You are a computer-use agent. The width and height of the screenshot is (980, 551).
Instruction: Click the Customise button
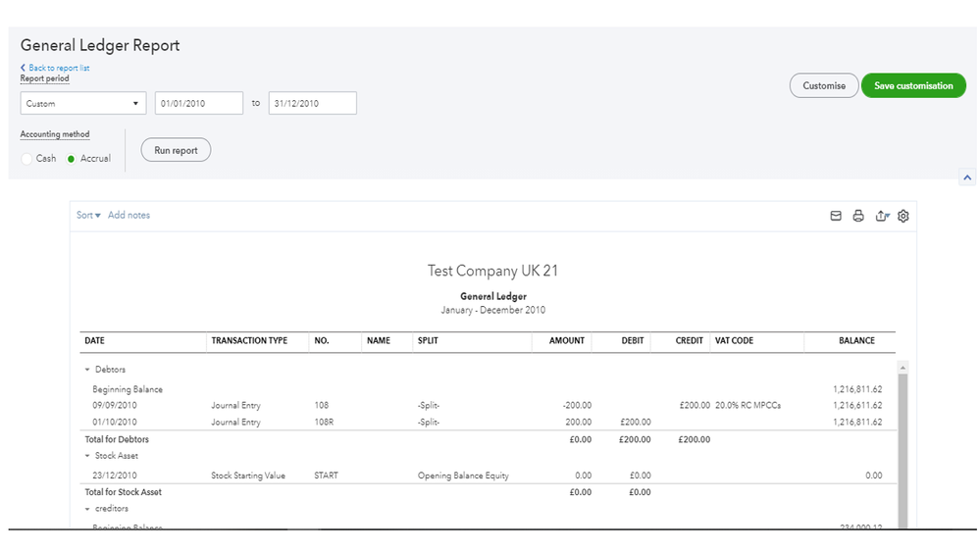tap(823, 86)
